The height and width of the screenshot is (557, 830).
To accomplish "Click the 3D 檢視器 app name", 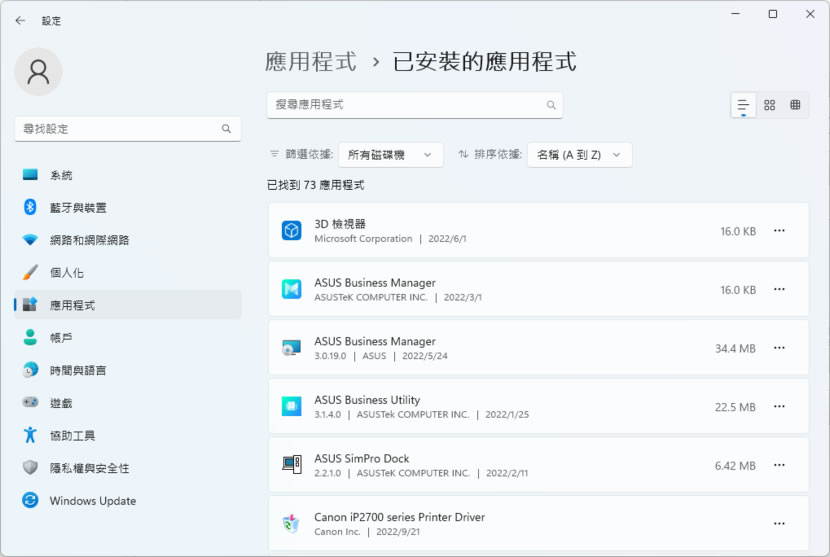I will pos(340,224).
